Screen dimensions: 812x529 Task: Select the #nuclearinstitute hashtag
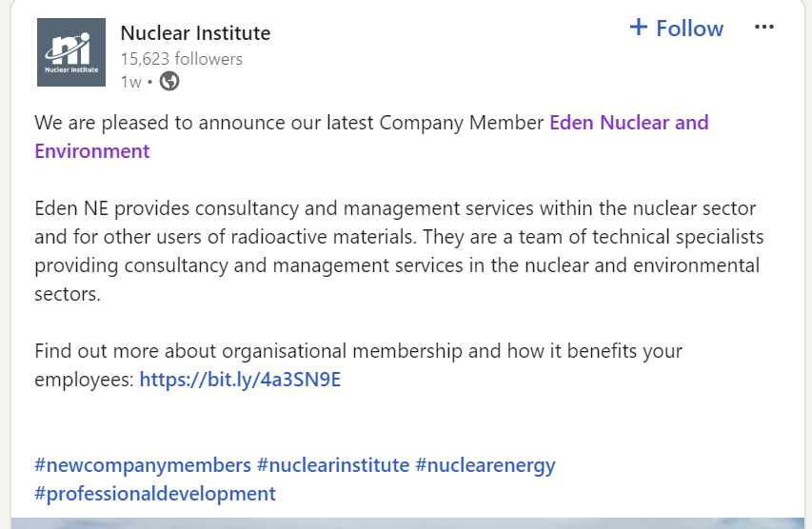coord(333,465)
